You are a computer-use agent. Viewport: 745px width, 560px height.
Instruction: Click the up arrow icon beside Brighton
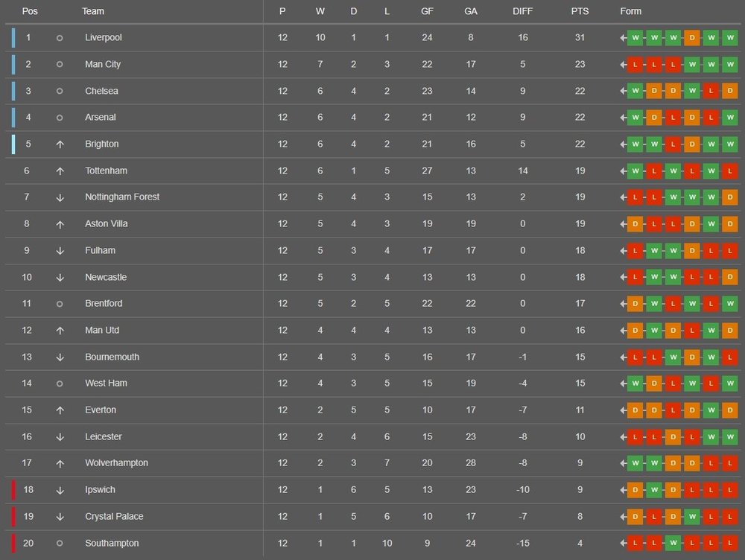click(x=60, y=144)
